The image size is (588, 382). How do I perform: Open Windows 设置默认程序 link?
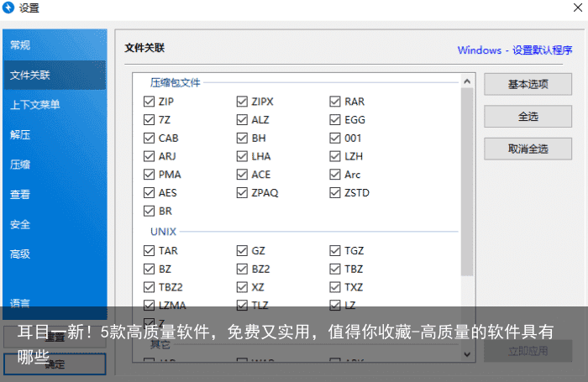click(x=514, y=50)
